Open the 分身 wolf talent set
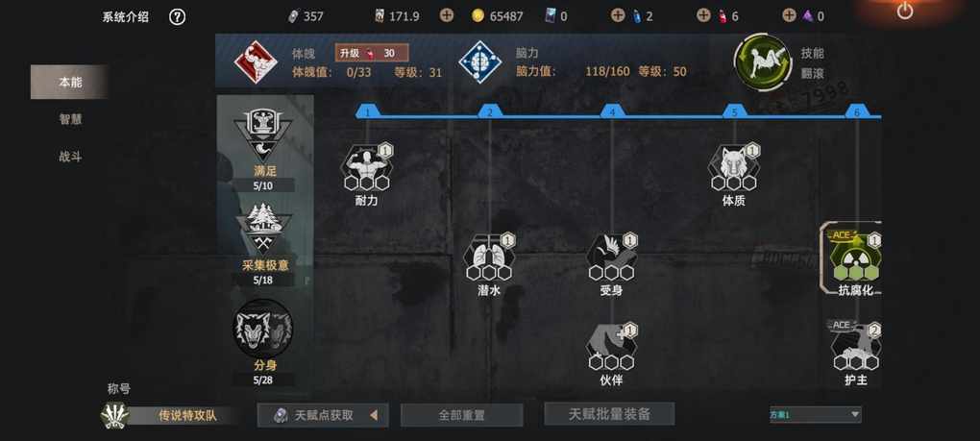The width and height of the screenshot is (980, 441). [x=264, y=342]
